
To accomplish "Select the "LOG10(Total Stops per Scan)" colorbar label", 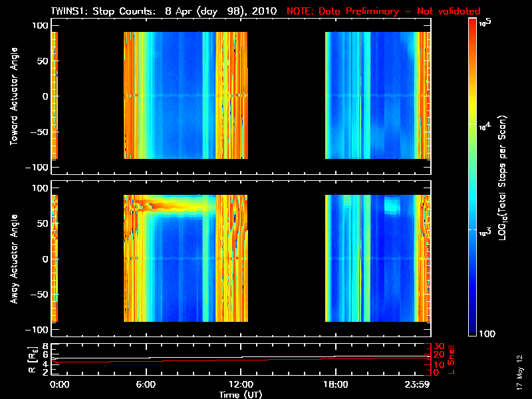I will point(502,178).
